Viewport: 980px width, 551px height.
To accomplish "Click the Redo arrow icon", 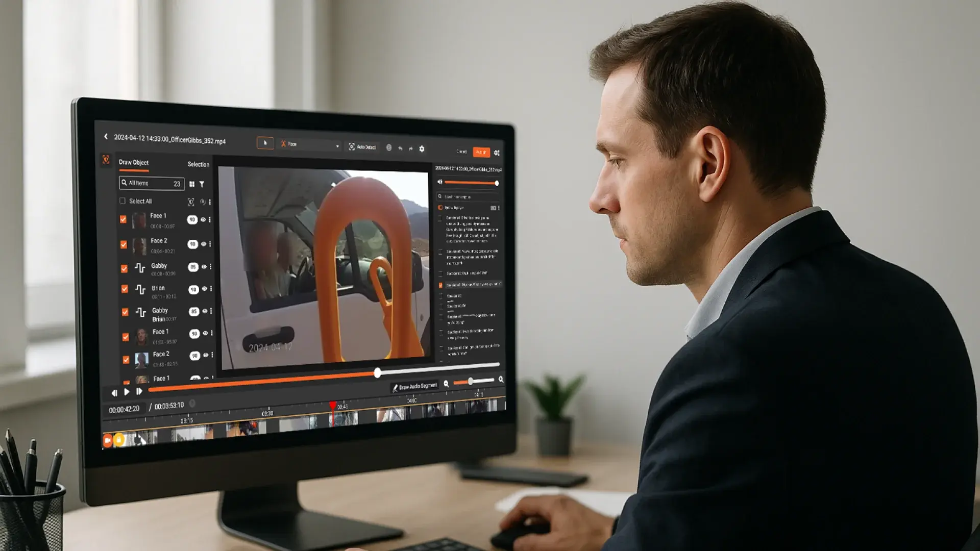I will (411, 148).
